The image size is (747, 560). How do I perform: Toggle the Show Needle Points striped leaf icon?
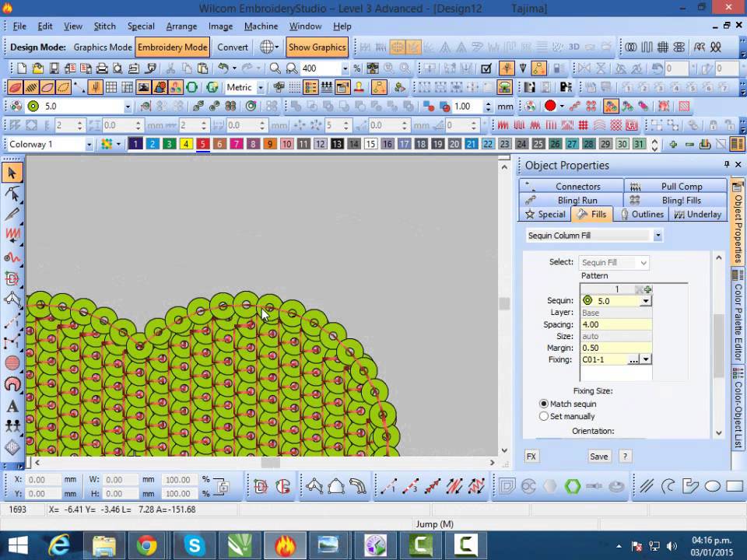(31, 87)
